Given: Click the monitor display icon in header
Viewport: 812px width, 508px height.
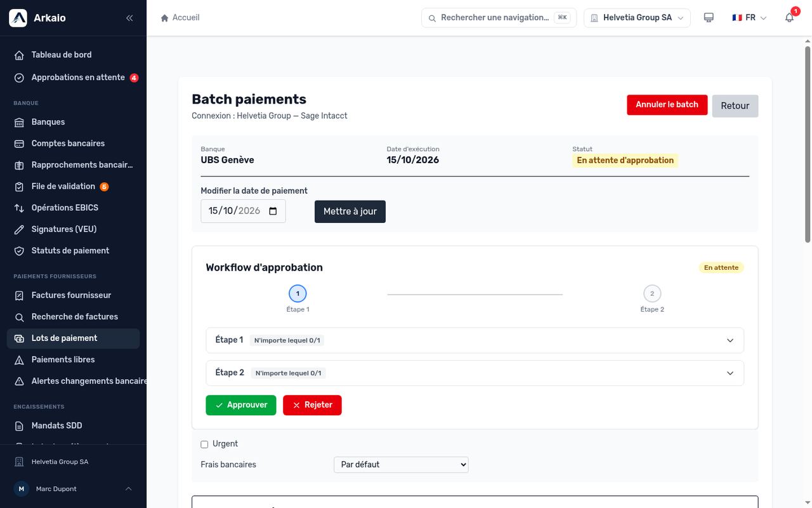Looking at the screenshot, I should (x=709, y=18).
